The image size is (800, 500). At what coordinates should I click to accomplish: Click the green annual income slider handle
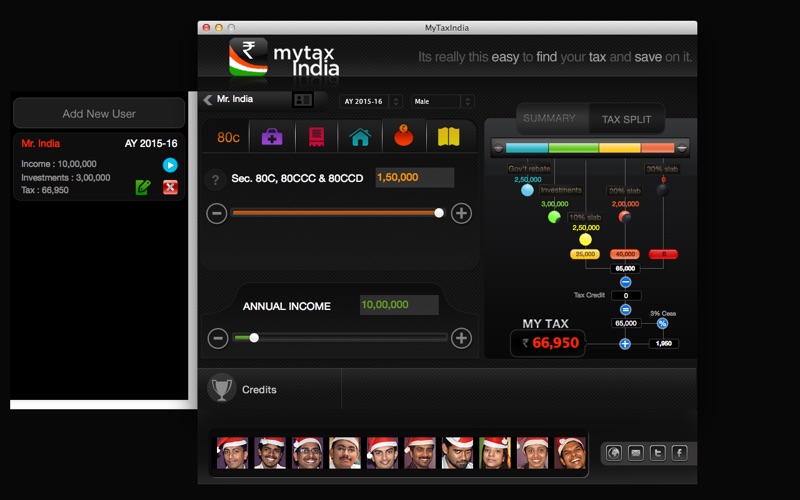pos(254,338)
